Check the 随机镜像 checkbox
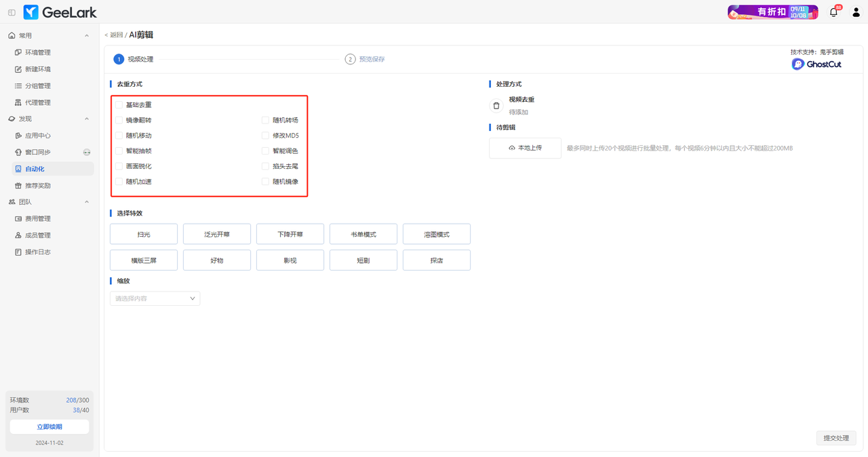Viewport: 868px width, 457px height. pyautogui.click(x=265, y=182)
